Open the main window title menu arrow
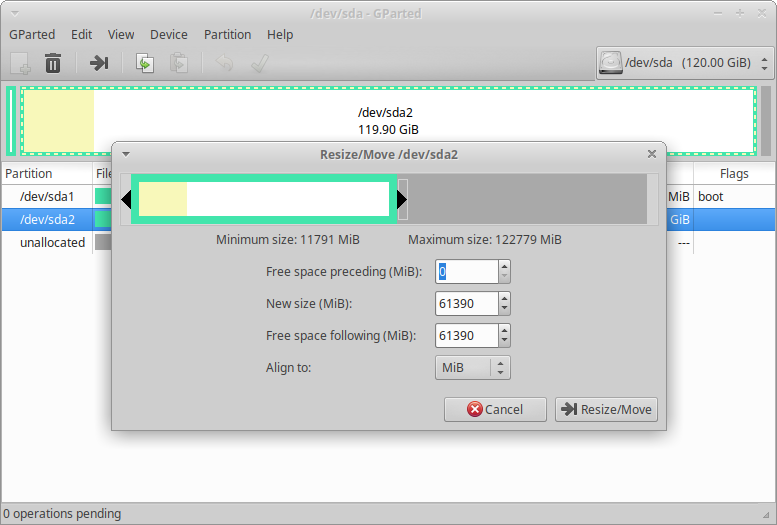Viewport: 777px width, 525px height. point(14,13)
